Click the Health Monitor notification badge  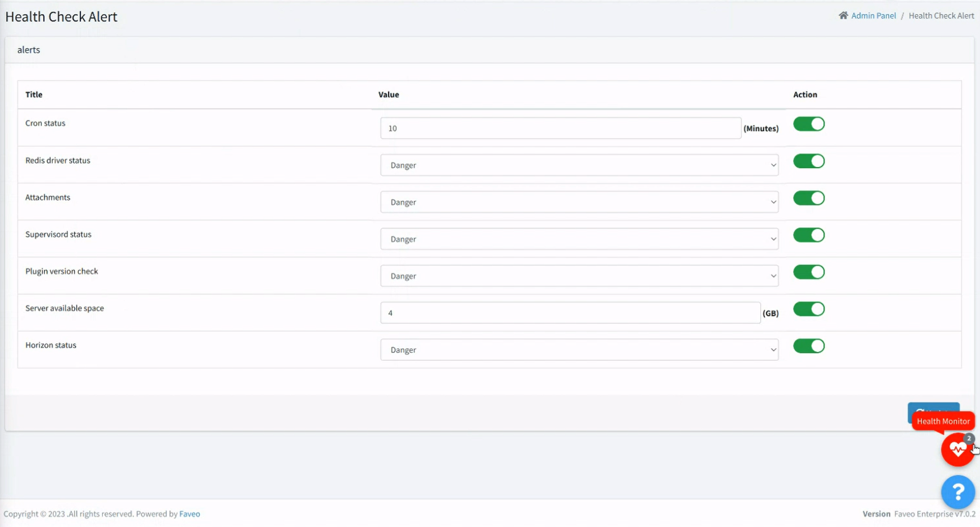click(969, 439)
